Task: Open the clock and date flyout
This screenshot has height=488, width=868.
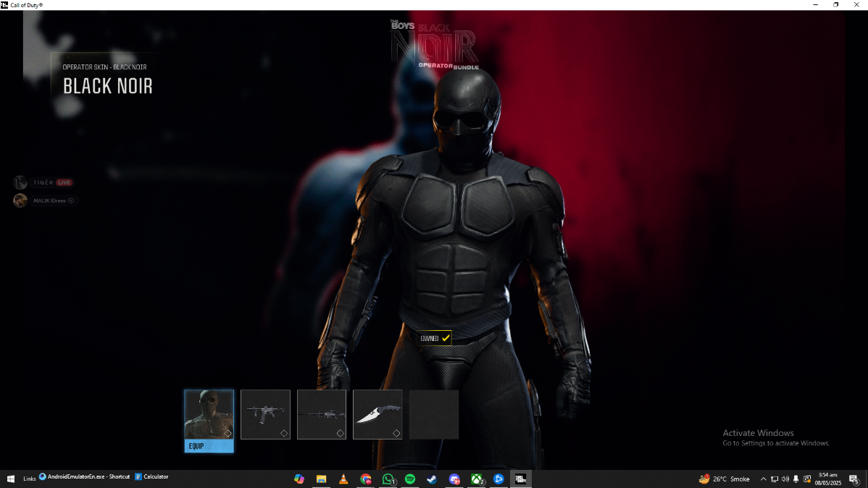Action: 828,479
